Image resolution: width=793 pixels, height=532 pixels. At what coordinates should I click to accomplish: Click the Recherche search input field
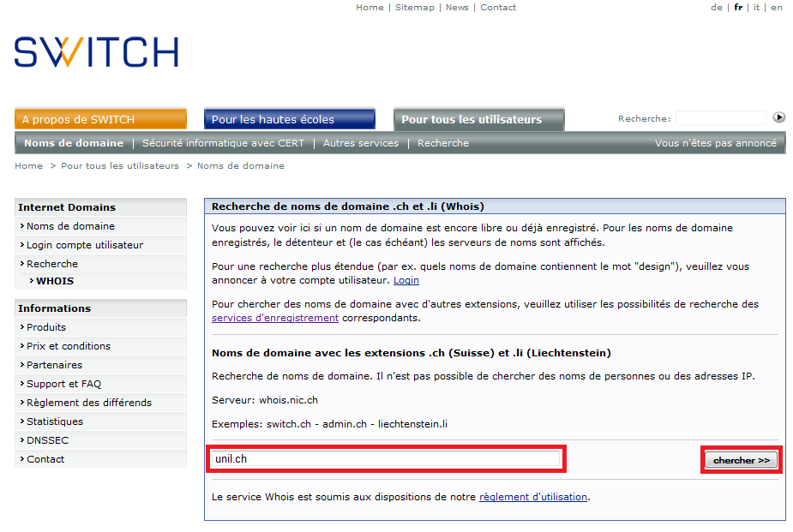721,118
